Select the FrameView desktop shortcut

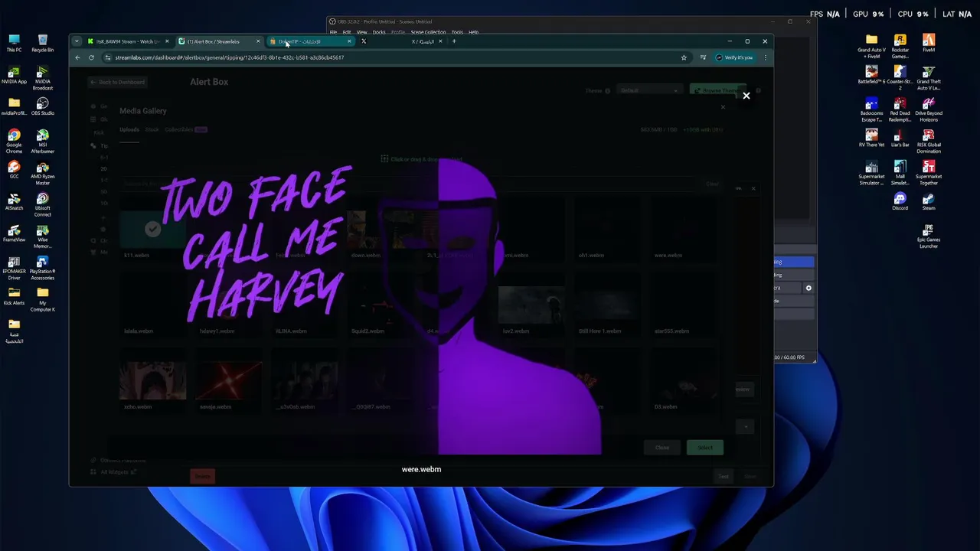pyautogui.click(x=14, y=233)
